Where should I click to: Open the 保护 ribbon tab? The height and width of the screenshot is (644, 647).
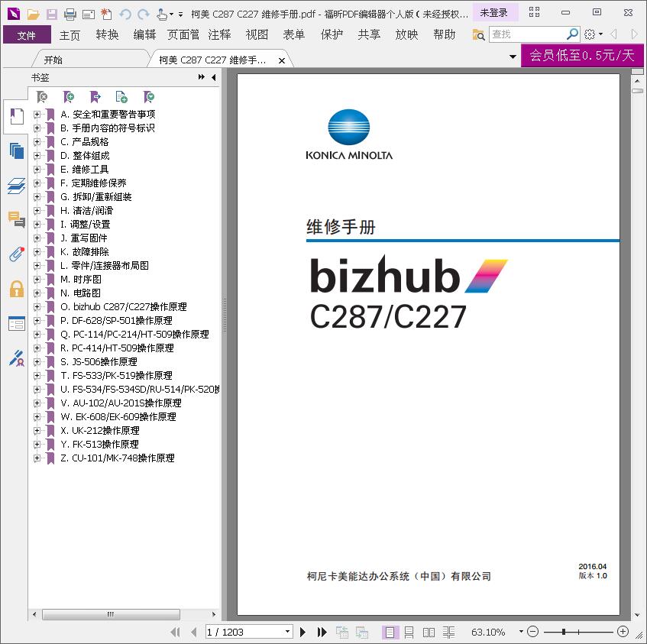pyautogui.click(x=332, y=34)
